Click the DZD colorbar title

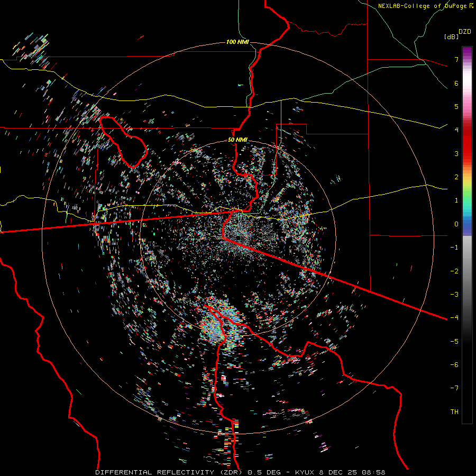465,32
